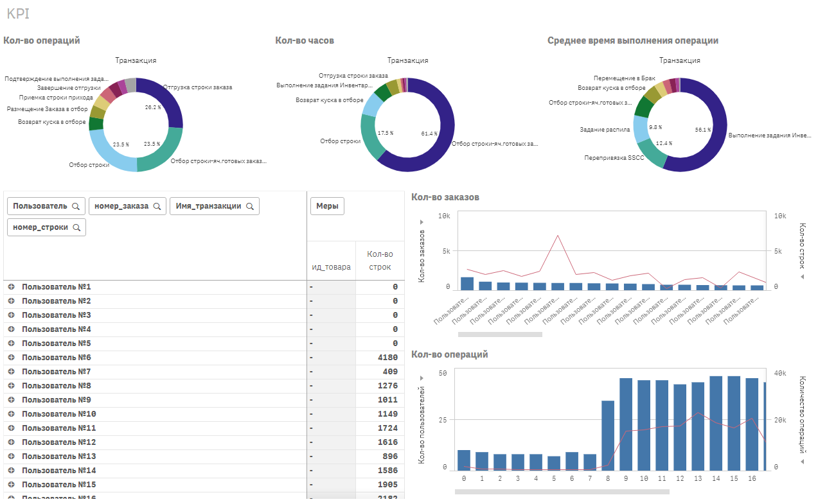Click the scrollbar under Кол-во операций chart

pos(562,492)
